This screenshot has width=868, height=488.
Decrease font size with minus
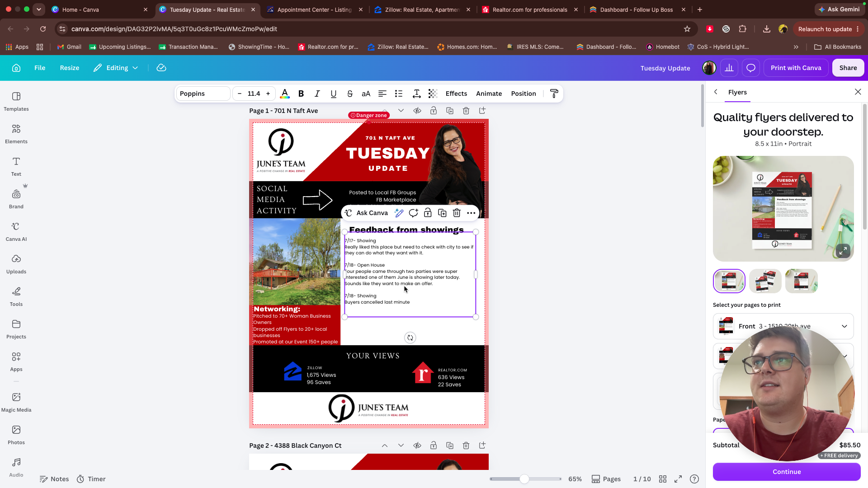pos(240,94)
